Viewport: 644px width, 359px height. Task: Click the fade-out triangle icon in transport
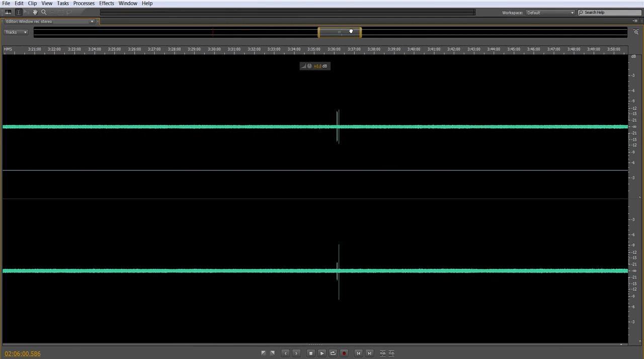[272, 353]
